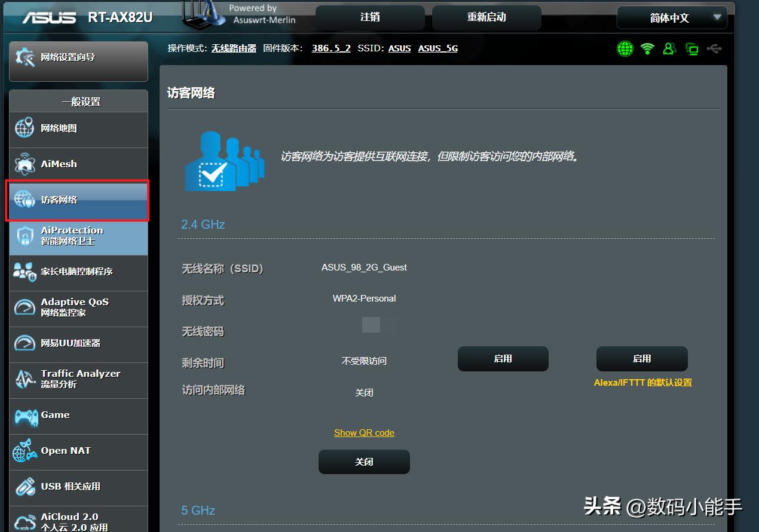This screenshot has width=759, height=532.
Task: Open 家长电脑控制程序 menu item
Action: 78,273
